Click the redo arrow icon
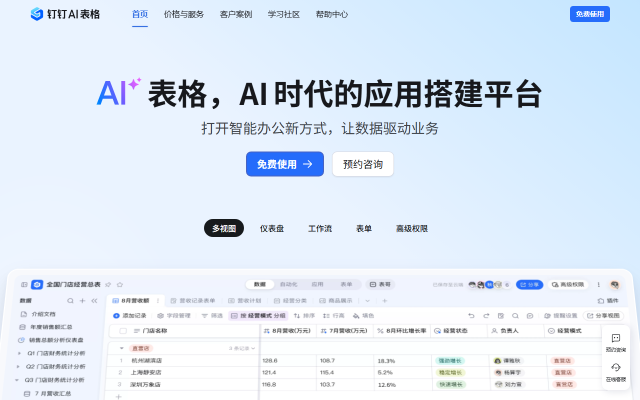The height and width of the screenshot is (400, 640). pyautogui.click(x=486, y=316)
